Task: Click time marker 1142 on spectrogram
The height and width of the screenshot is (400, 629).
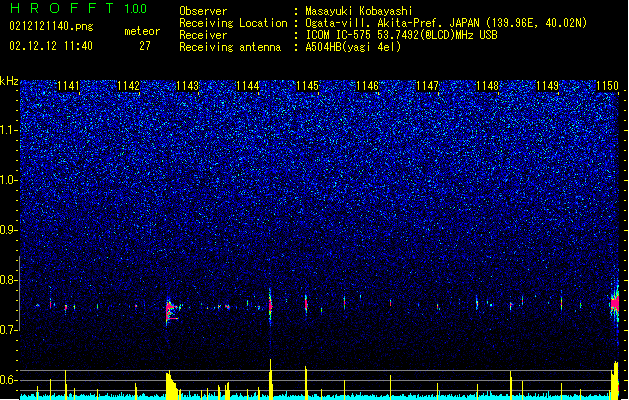Action: coord(128,86)
